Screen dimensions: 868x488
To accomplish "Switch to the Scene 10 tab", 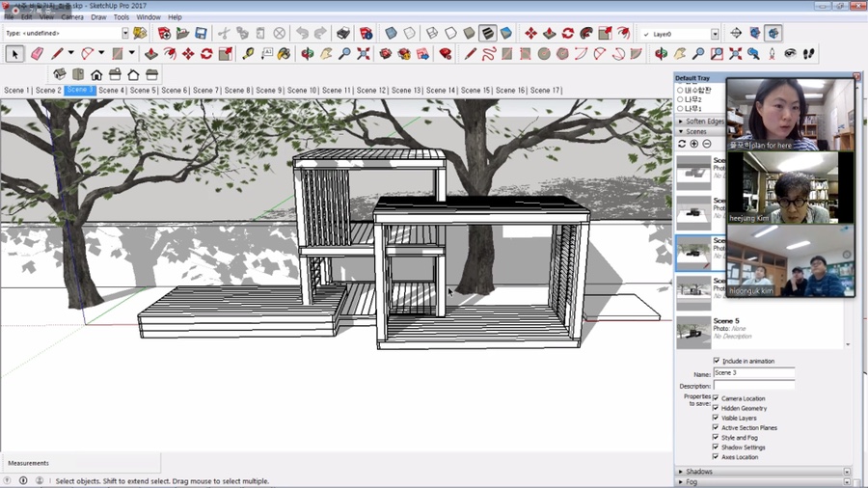I will 302,91.
